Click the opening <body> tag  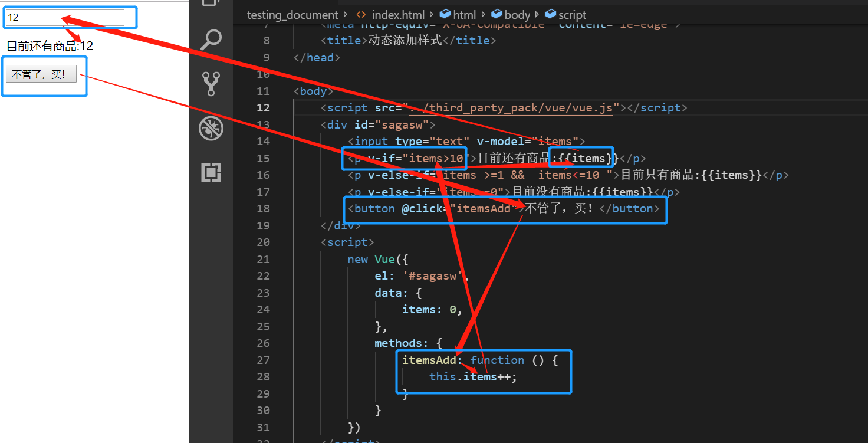tap(314, 91)
